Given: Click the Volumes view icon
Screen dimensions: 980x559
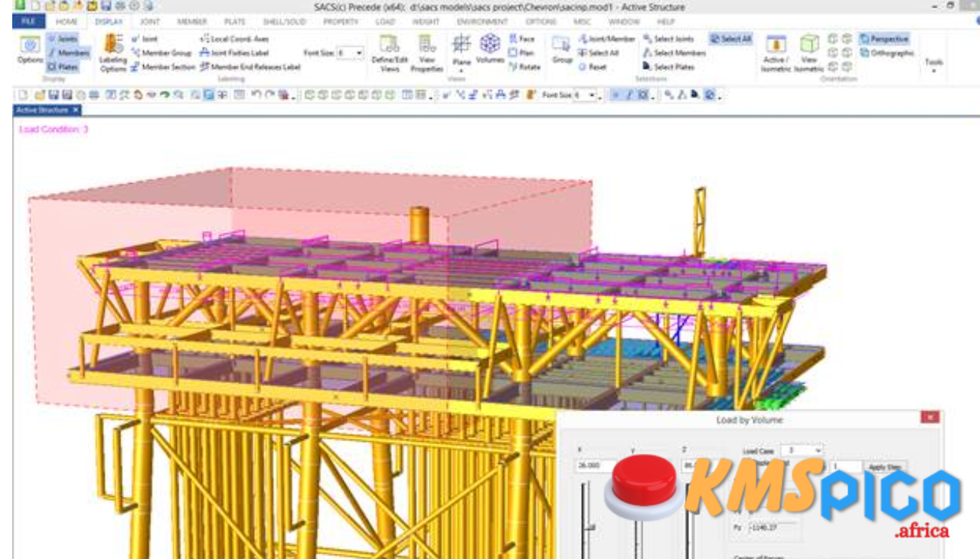Looking at the screenshot, I should tap(490, 49).
